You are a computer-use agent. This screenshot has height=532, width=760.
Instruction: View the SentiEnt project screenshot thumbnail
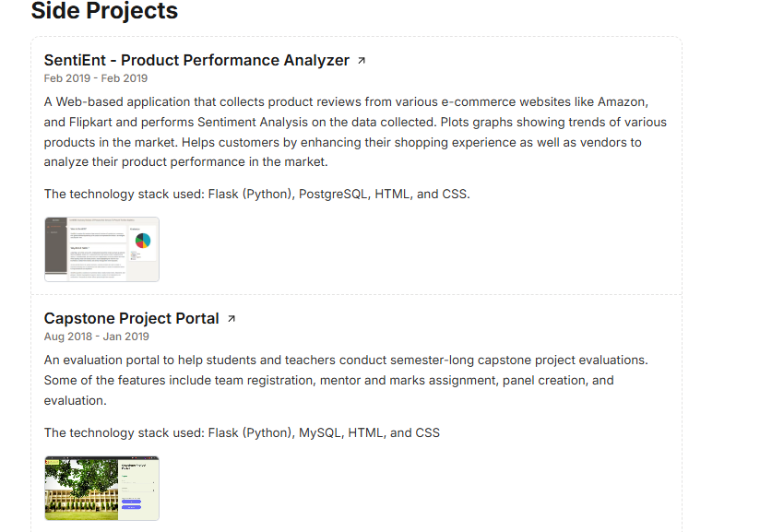(101, 249)
